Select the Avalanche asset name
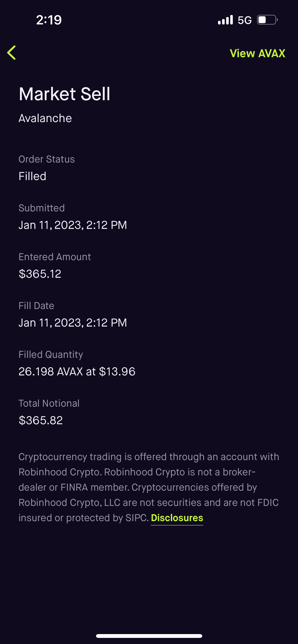Viewport: 298px width, 644px height. coord(45,118)
